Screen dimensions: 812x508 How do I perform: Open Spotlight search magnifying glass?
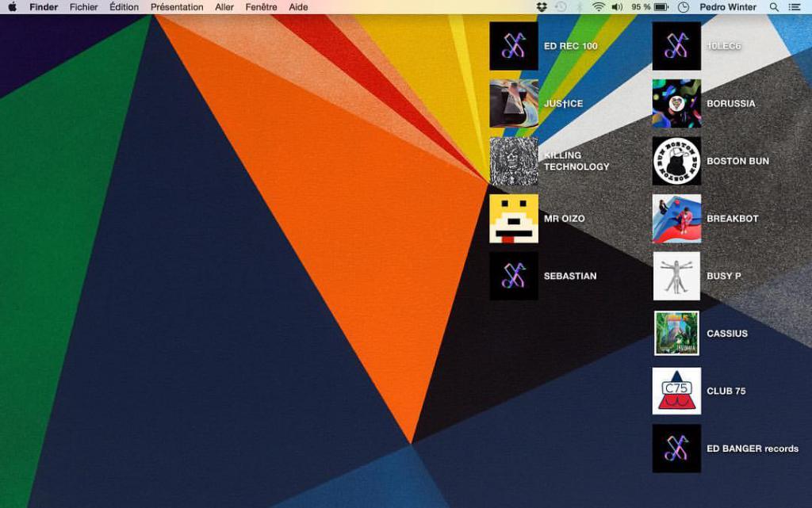(774, 7)
